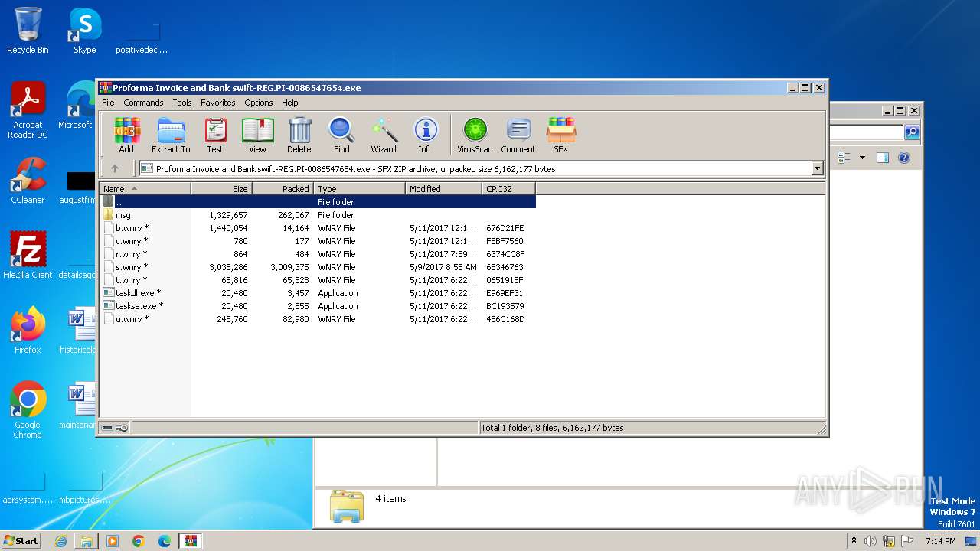Click the 7:14 PM taskbar clock
This screenshot has width=980, height=551.
pyautogui.click(x=940, y=541)
